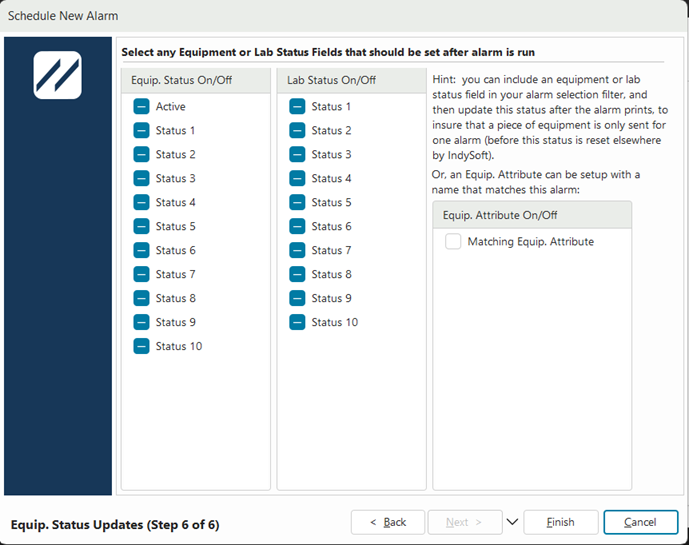Viewport: 689px width, 545px height.
Task: Toggle Equip. Status 5 checkbox
Action: [141, 226]
